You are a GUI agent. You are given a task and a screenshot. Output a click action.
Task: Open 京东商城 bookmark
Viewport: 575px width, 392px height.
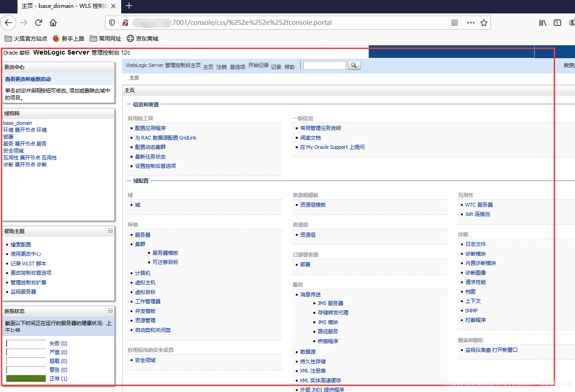click(142, 38)
